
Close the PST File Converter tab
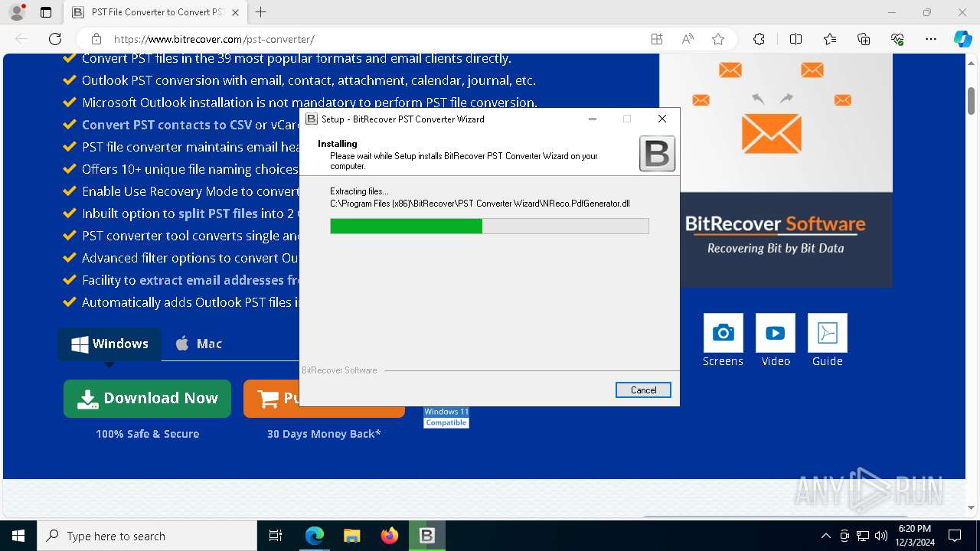point(235,12)
